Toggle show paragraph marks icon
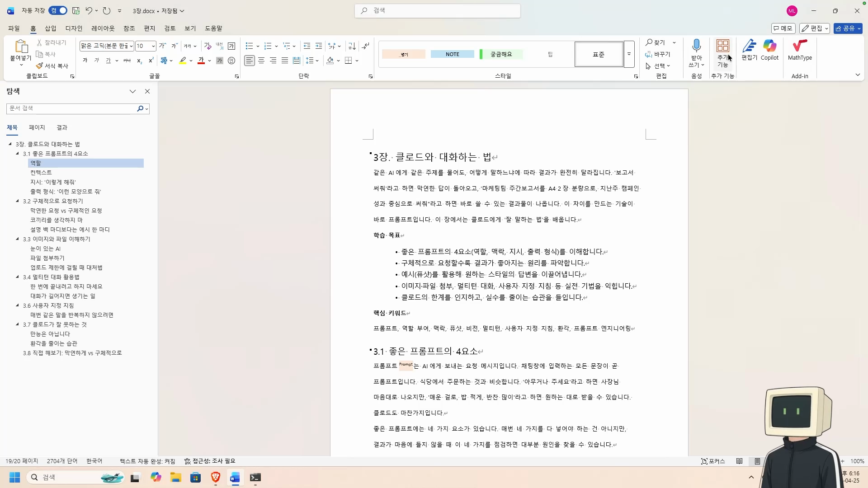The height and width of the screenshot is (488, 868). 365,46
